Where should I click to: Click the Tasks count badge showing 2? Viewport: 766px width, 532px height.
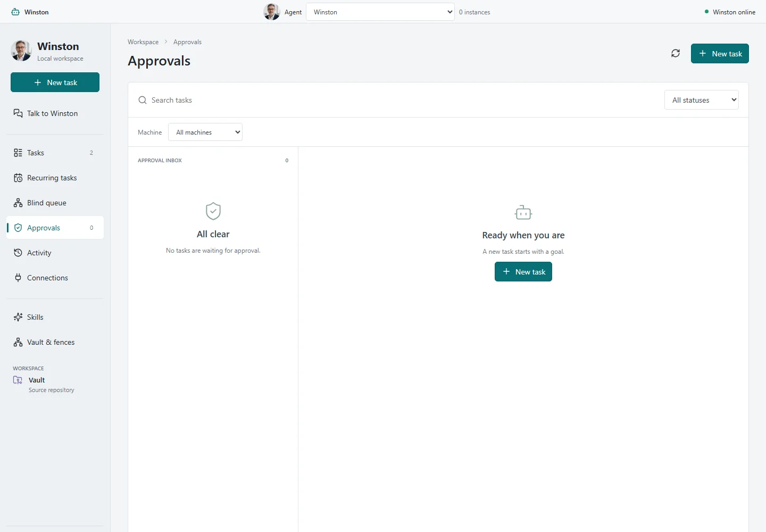click(x=91, y=153)
